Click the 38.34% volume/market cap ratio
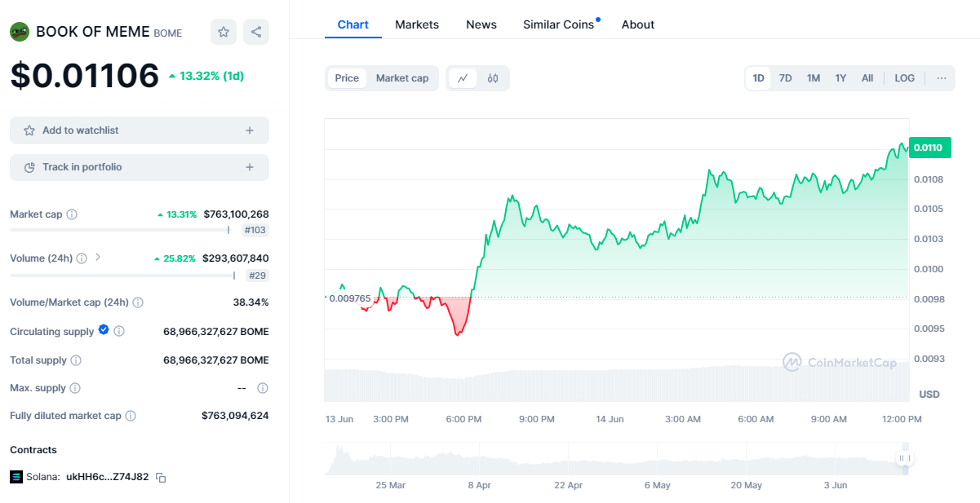This screenshot has width=980, height=503. (251, 302)
